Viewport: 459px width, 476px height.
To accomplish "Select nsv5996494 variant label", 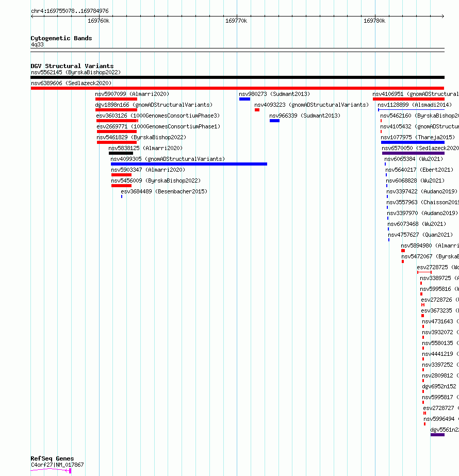I will click(x=441, y=419).
